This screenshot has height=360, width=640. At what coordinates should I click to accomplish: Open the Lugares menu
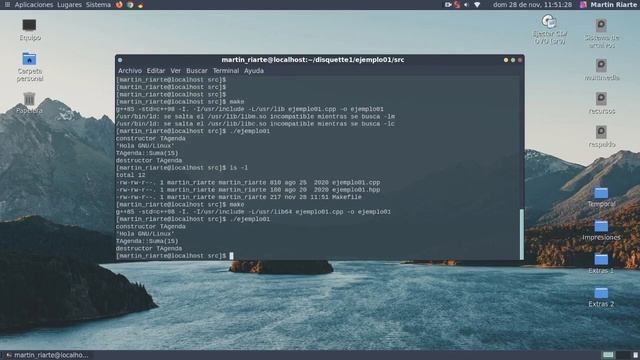click(69, 5)
